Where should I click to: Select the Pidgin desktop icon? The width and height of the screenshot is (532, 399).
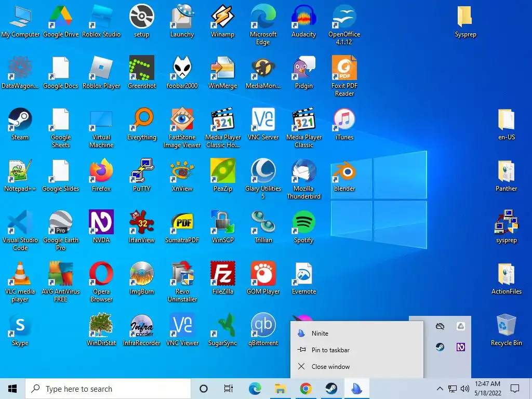[x=303, y=73]
